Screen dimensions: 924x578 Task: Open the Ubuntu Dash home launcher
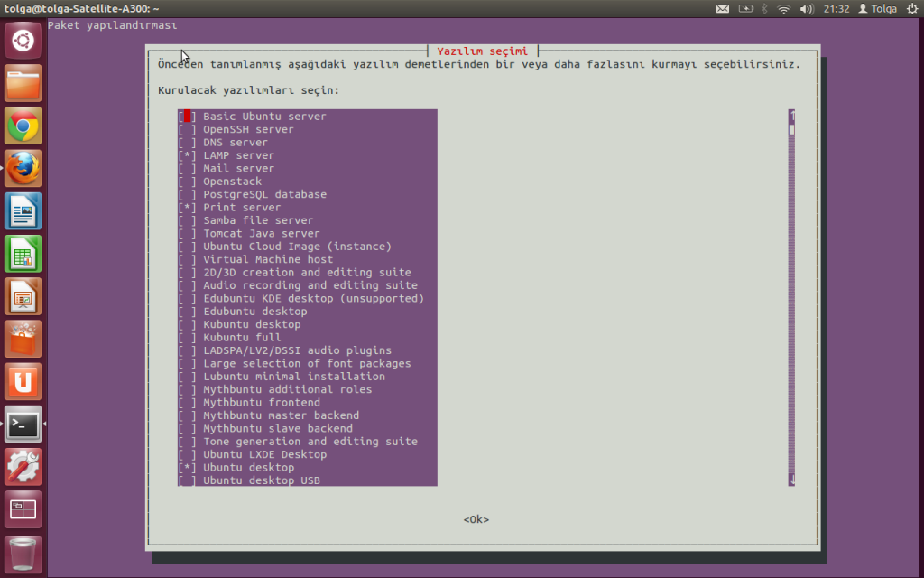point(23,41)
